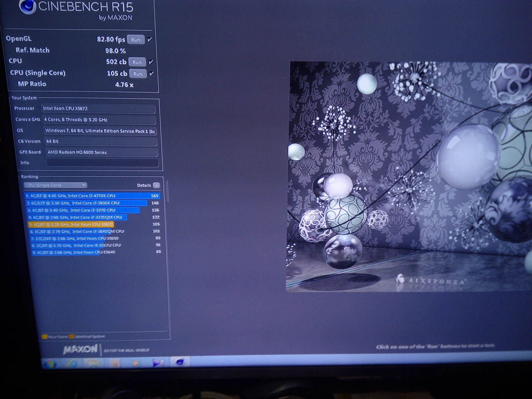Select the Core i7-4770K ranking row

pyautogui.click(x=92, y=196)
